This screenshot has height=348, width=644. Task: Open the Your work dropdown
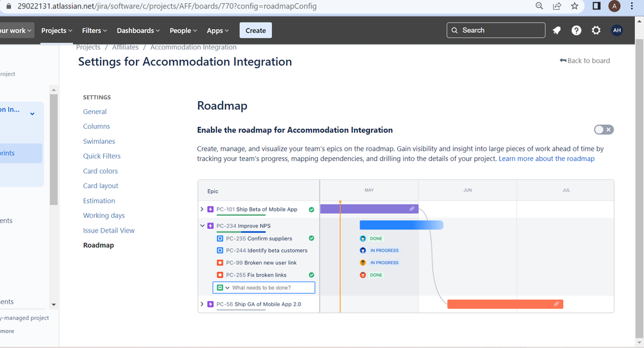click(15, 30)
